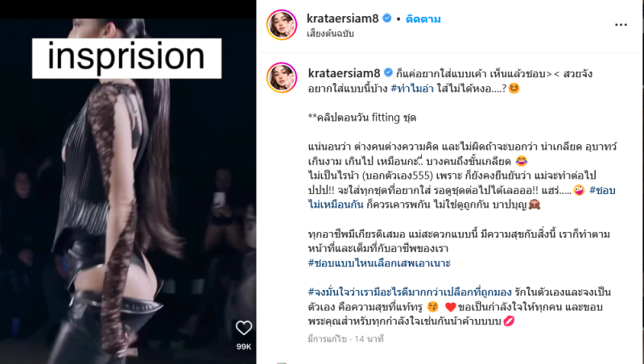The height and width of the screenshot is (364, 644).
Task: Like the video with heart icon
Action: click(244, 328)
